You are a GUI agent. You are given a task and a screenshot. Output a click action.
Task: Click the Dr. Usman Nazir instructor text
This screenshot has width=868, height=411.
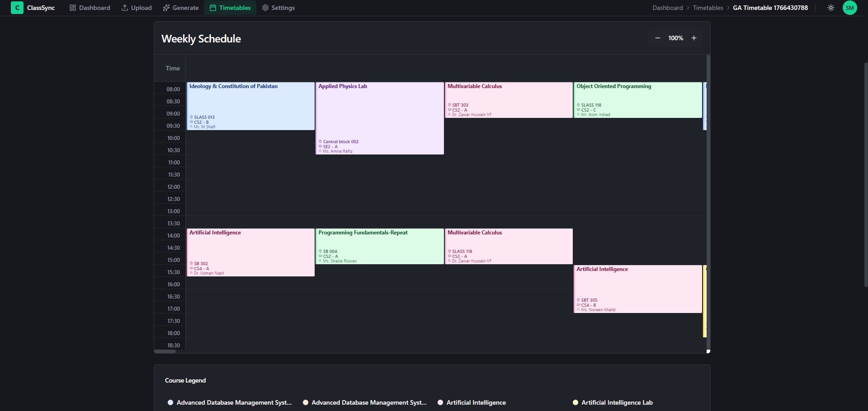(x=209, y=273)
